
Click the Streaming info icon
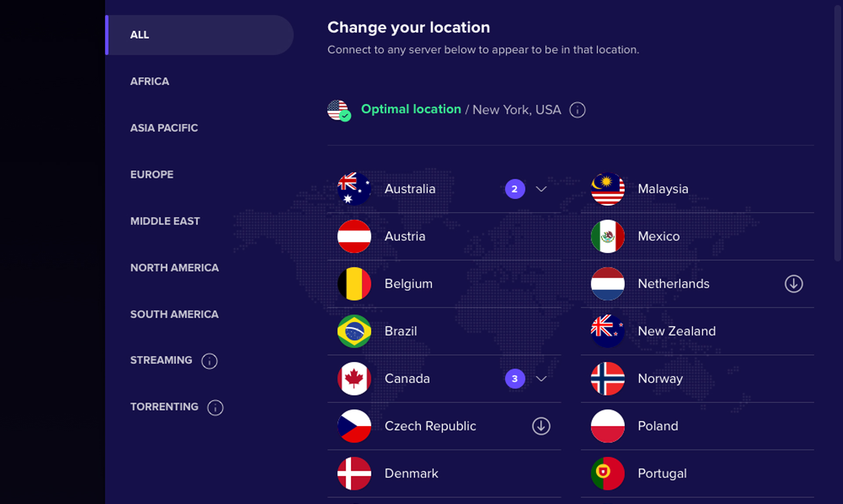(209, 360)
